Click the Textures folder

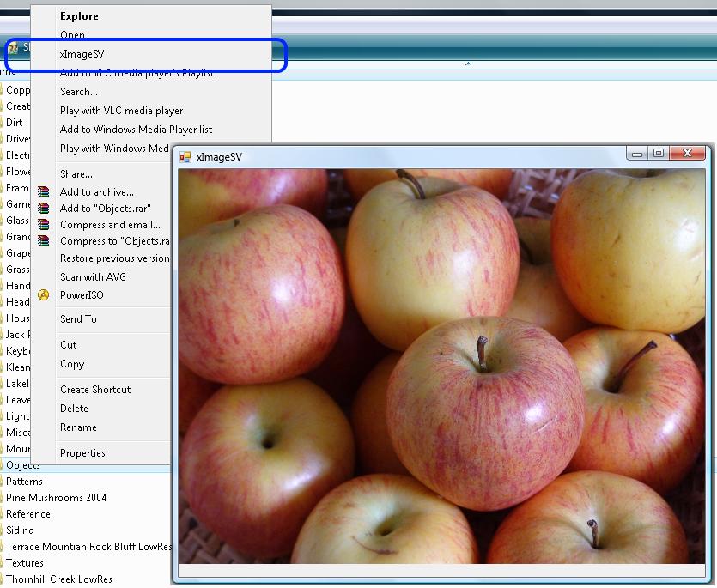coord(25,563)
